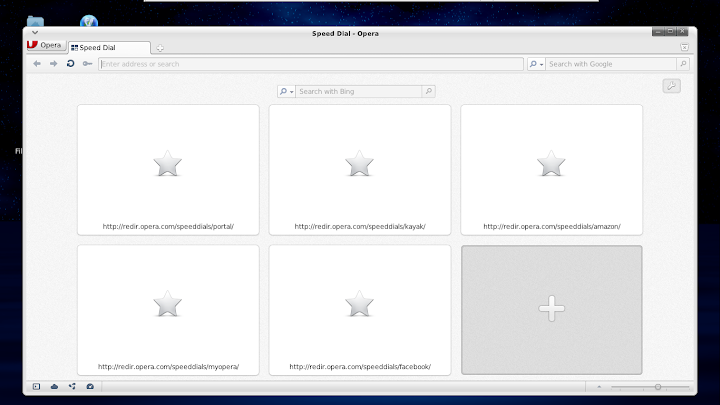Open the folder icon on desktop
The width and height of the screenshot is (720, 405).
35,21
